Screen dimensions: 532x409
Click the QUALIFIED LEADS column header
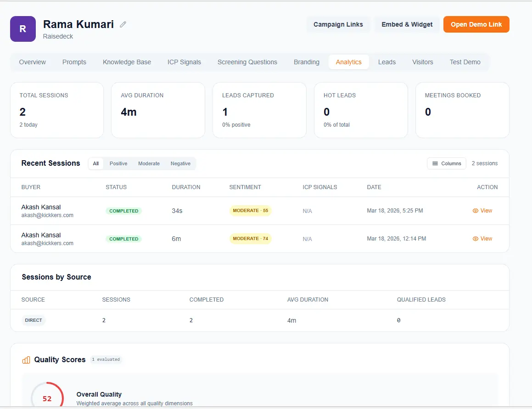421,300
